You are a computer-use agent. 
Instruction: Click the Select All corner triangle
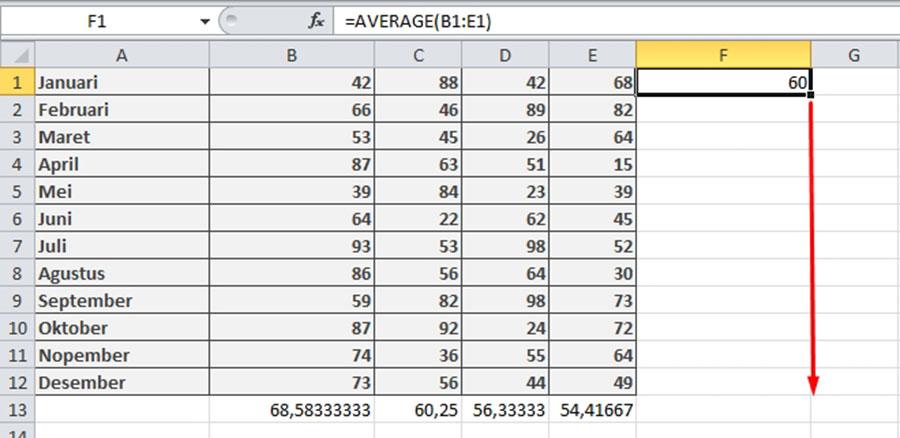point(17,55)
